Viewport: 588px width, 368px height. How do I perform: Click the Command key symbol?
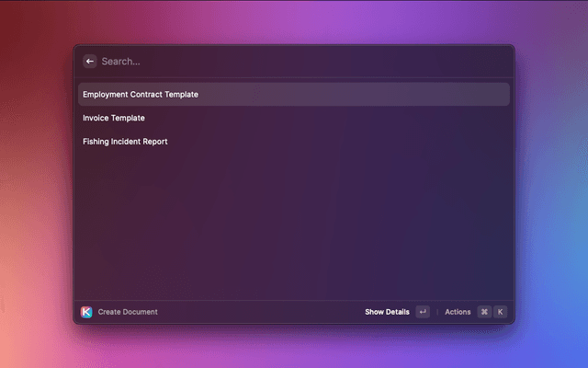(484, 312)
